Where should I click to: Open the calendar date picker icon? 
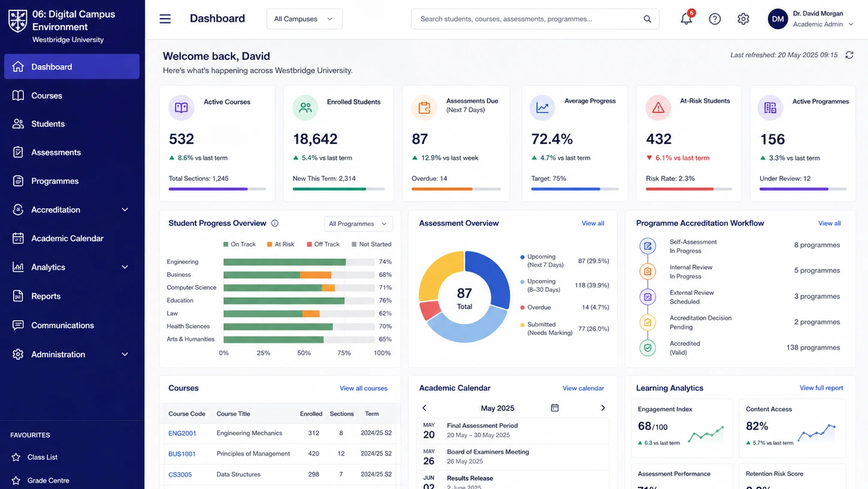point(554,408)
